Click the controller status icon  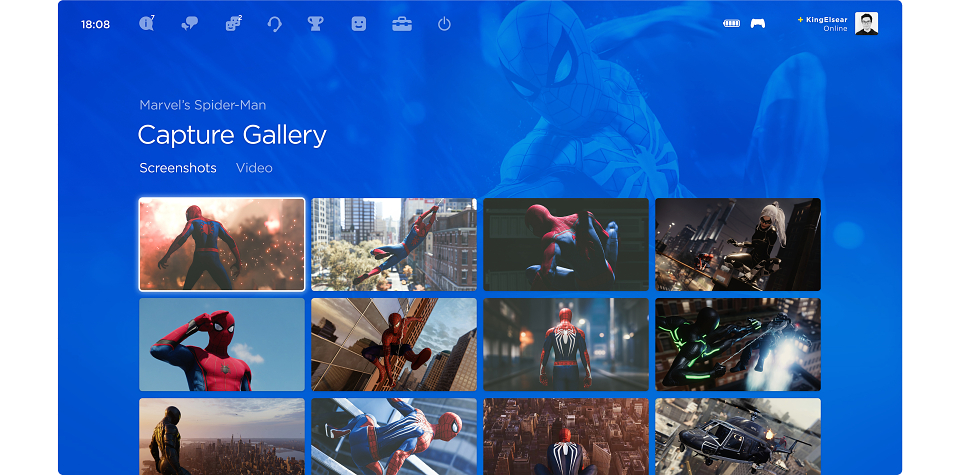click(758, 24)
